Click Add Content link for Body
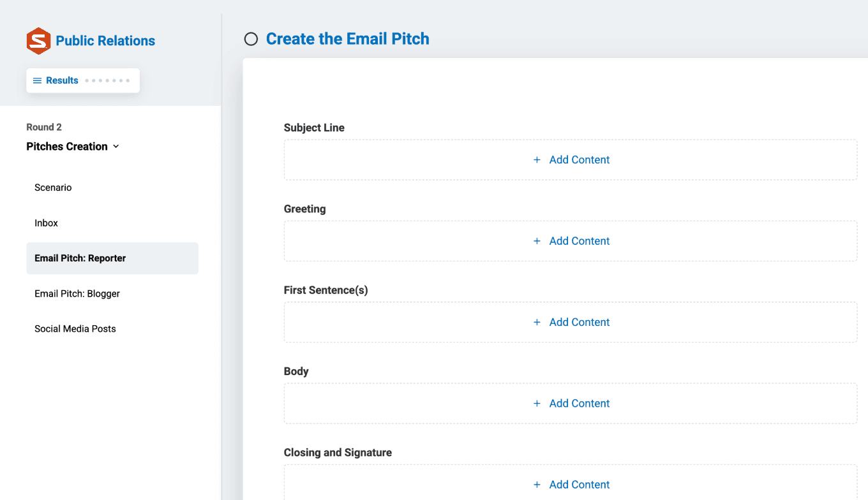 580,403
